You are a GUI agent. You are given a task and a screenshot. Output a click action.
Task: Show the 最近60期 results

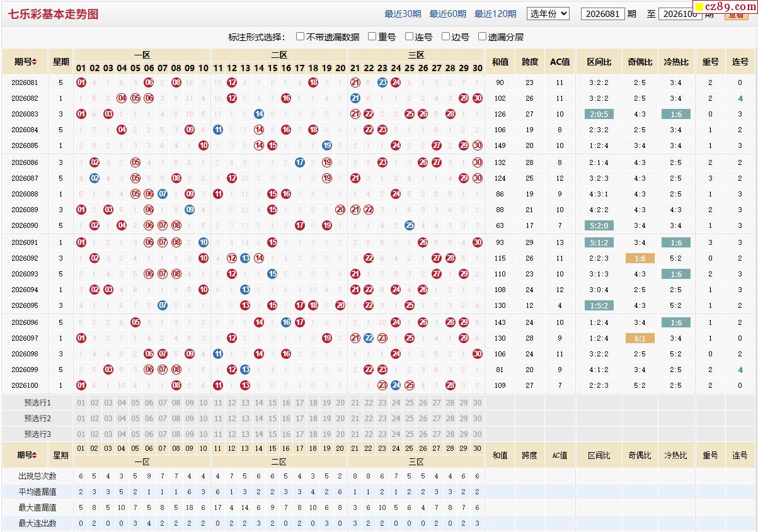(x=448, y=14)
